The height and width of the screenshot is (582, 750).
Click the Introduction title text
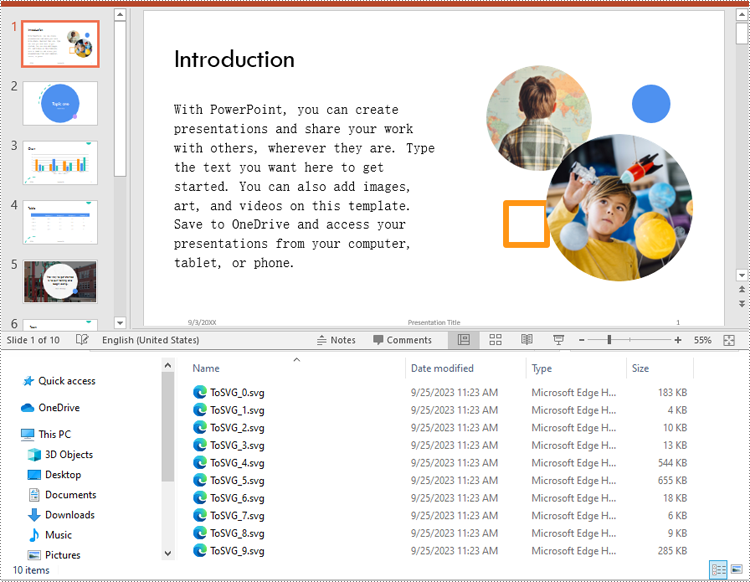point(234,60)
